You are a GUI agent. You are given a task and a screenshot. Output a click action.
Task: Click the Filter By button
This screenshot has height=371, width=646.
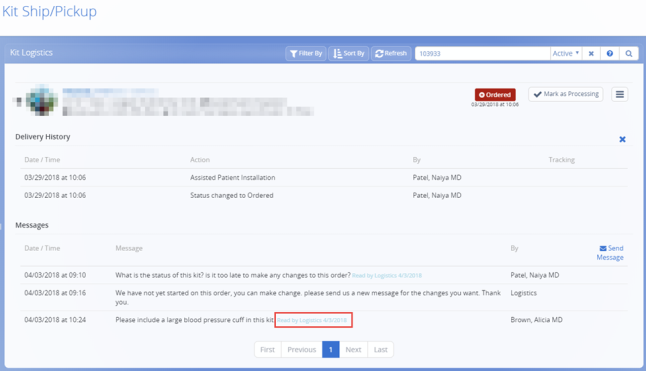306,54
